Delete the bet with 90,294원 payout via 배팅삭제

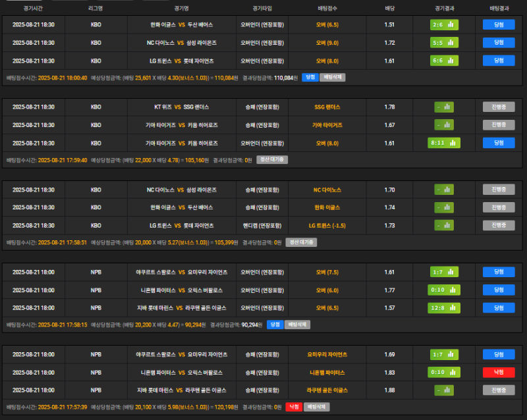298,325
